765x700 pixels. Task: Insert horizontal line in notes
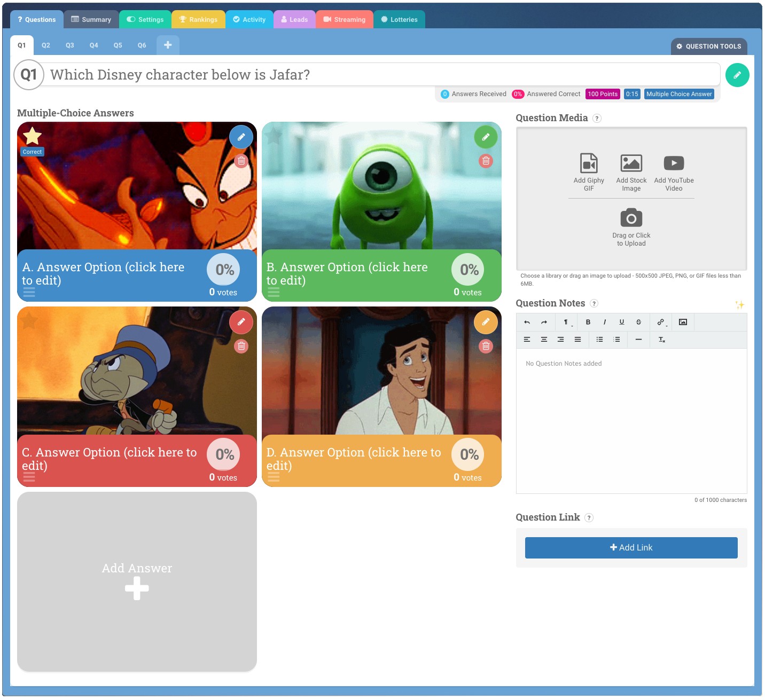coord(638,340)
